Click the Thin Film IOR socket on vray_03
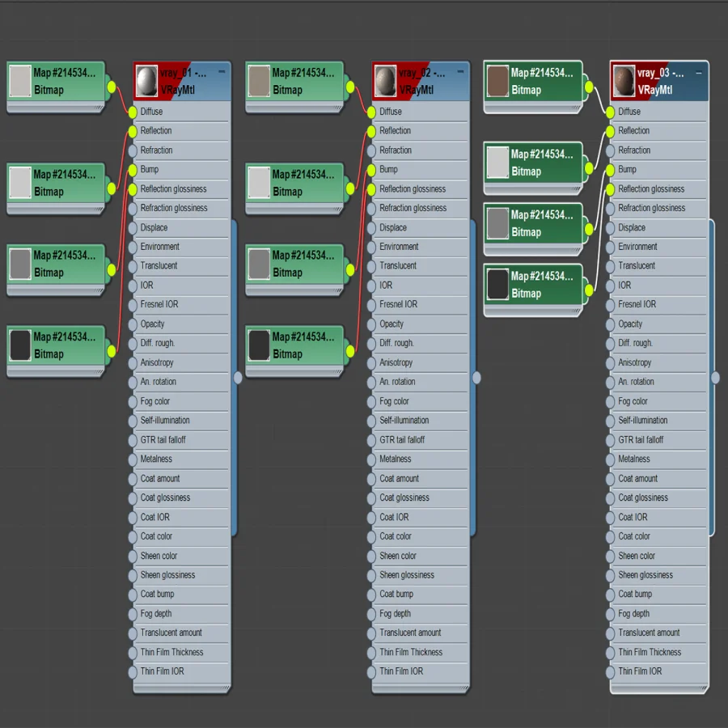The image size is (728, 728). [610, 672]
